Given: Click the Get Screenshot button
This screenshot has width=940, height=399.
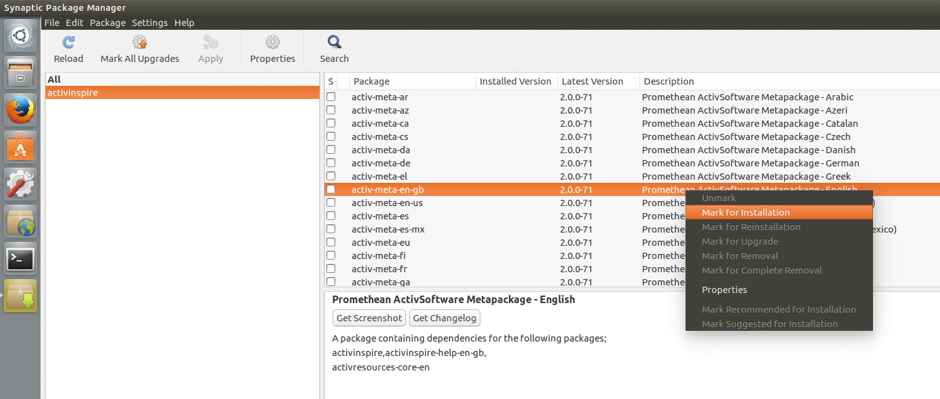Looking at the screenshot, I should (369, 318).
